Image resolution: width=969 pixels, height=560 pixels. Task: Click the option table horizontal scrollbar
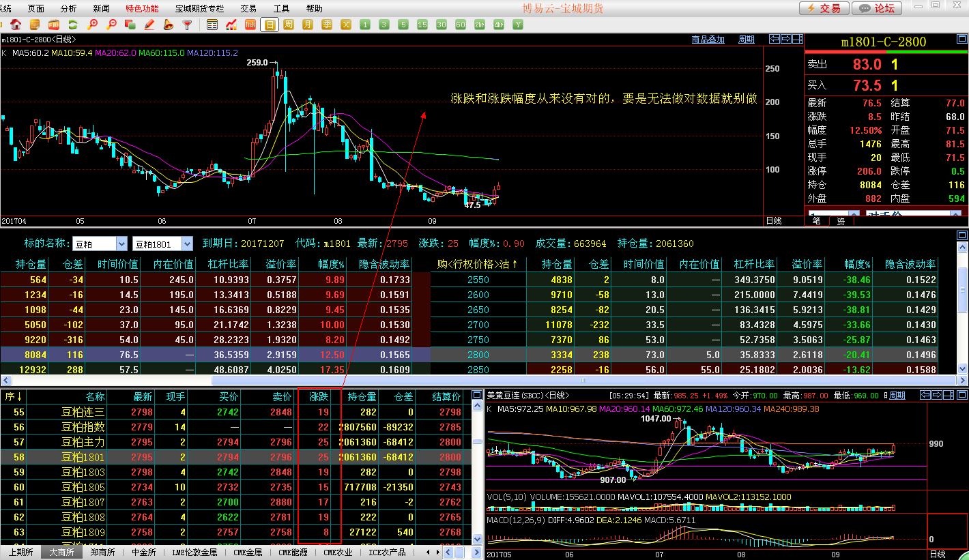478,380
